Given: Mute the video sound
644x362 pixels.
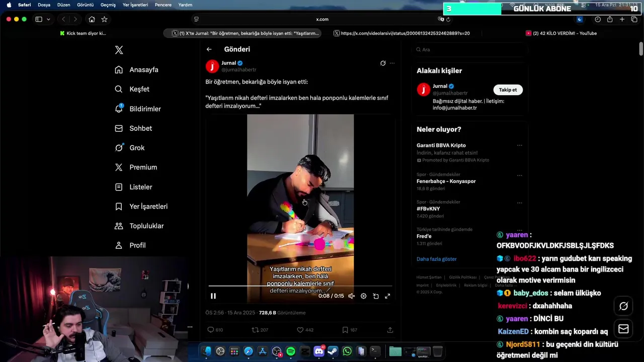Looking at the screenshot, I should click(352, 296).
